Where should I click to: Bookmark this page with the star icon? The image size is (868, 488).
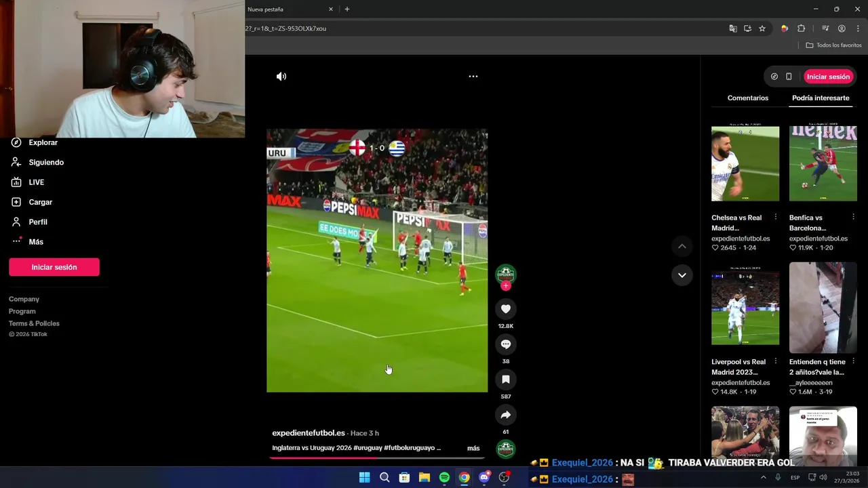[762, 28]
